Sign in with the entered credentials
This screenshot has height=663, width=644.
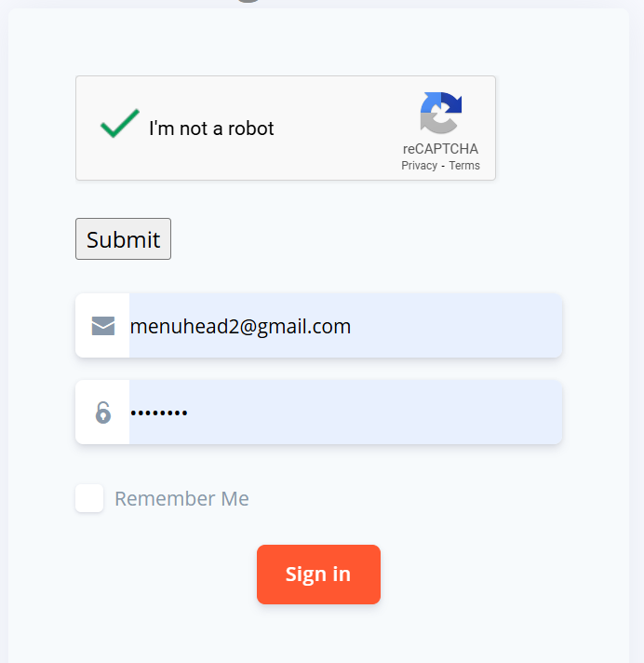tap(318, 575)
